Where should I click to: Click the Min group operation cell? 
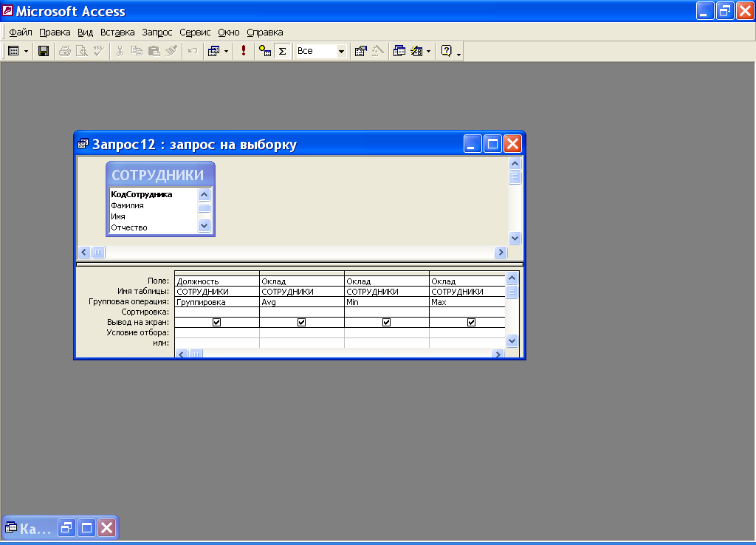click(387, 302)
